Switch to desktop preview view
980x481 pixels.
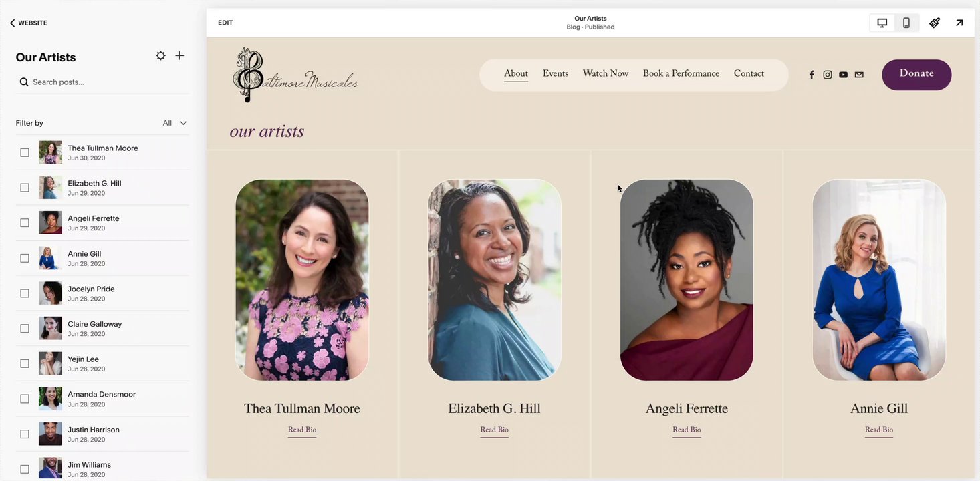click(882, 23)
